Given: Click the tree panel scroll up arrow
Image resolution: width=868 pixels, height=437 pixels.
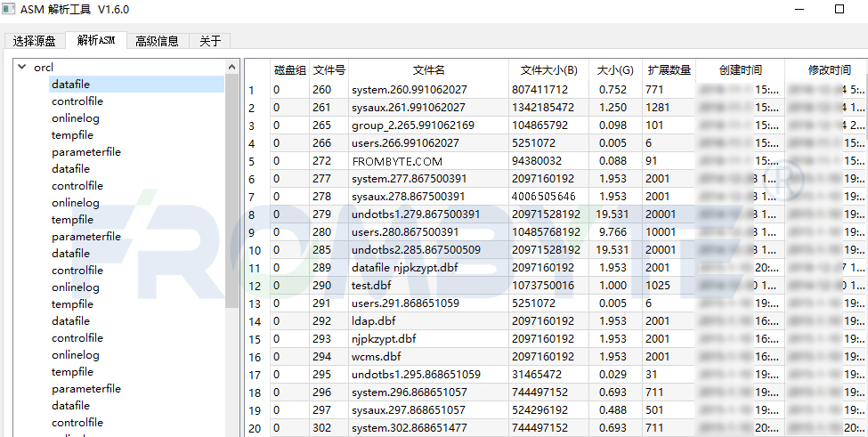Looking at the screenshot, I should (232, 67).
